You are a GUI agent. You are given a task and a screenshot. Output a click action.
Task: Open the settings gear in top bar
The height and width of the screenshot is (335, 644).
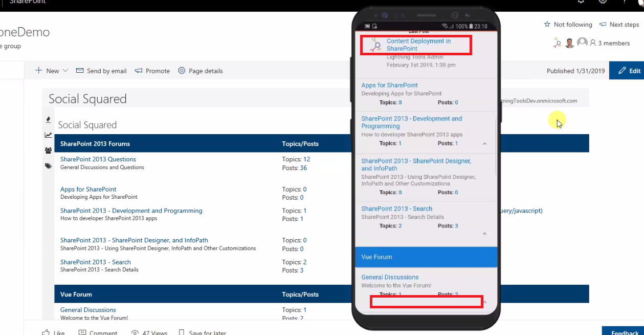(603, 2)
